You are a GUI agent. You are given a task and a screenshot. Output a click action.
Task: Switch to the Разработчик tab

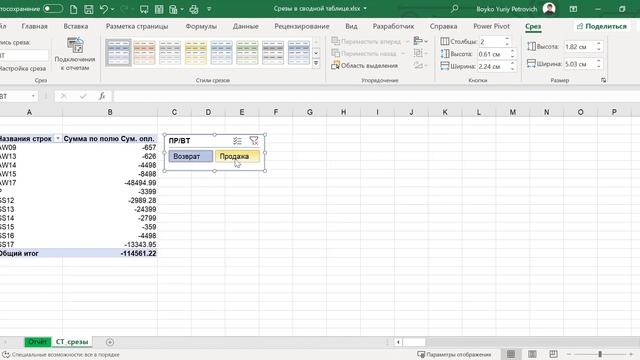tap(393, 26)
